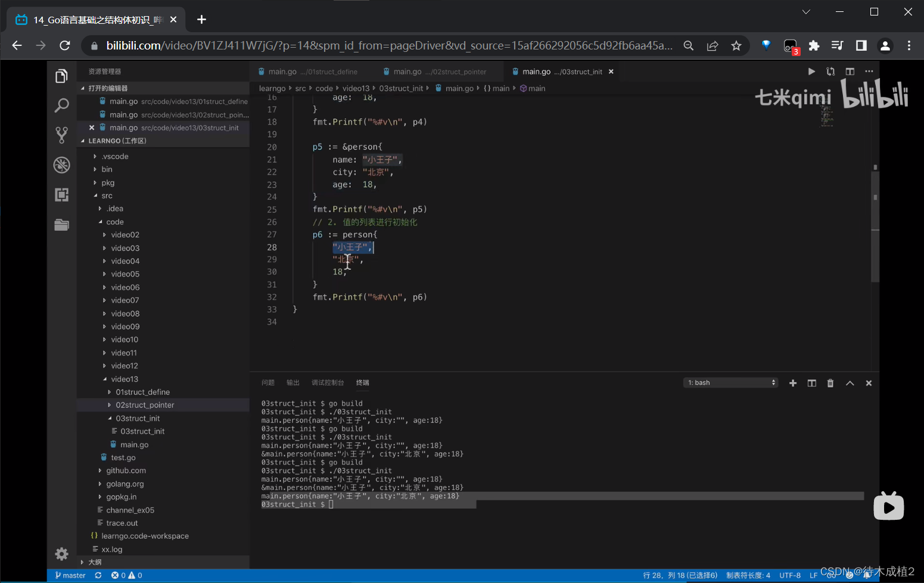Click the browser address bar URL
Image resolution: width=924 pixels, height=583 pixels.
(x=390, y=46)
